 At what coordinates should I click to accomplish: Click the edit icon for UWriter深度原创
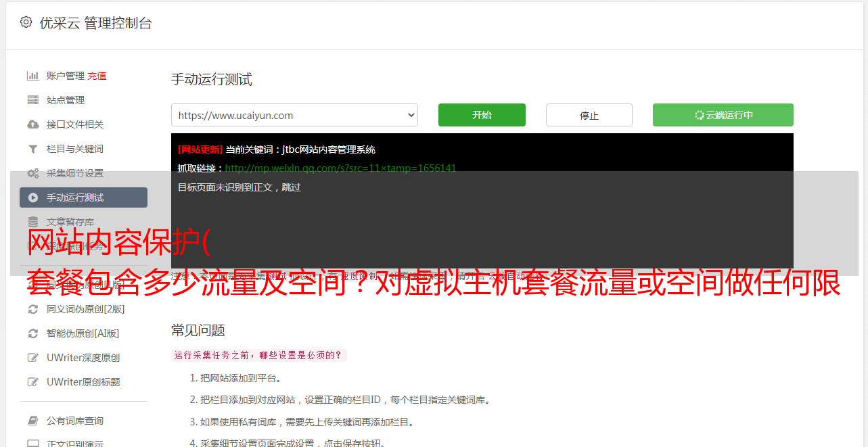[x=32, y=358]
